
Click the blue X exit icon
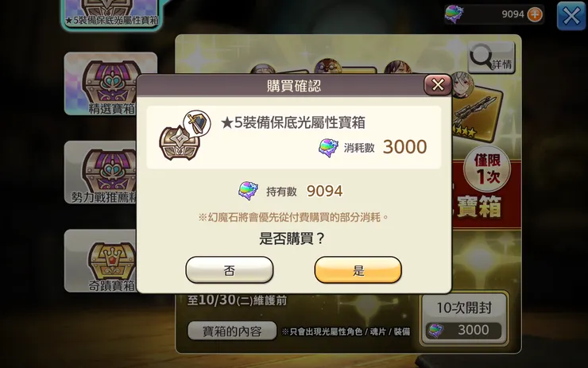(571, 16)
